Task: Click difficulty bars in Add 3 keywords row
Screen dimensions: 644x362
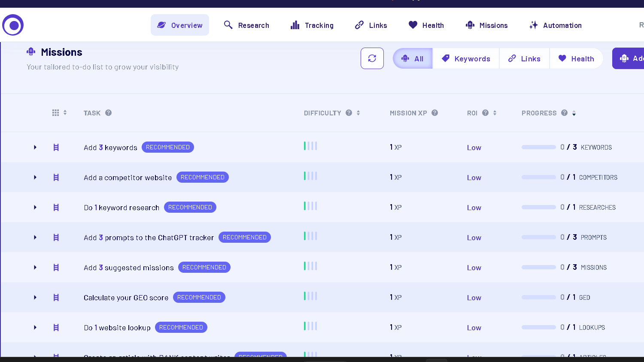Action: 310,146
